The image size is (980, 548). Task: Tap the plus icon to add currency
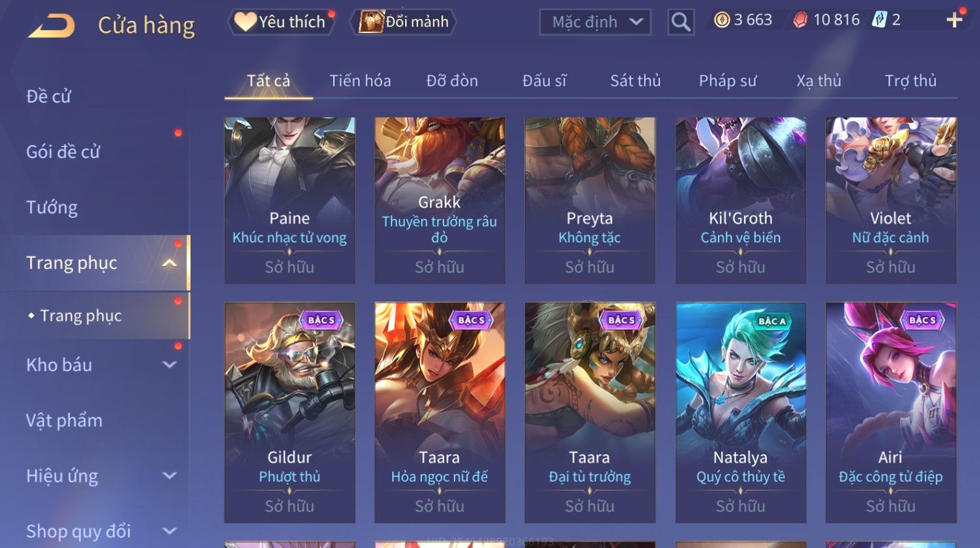click(954, 20)
